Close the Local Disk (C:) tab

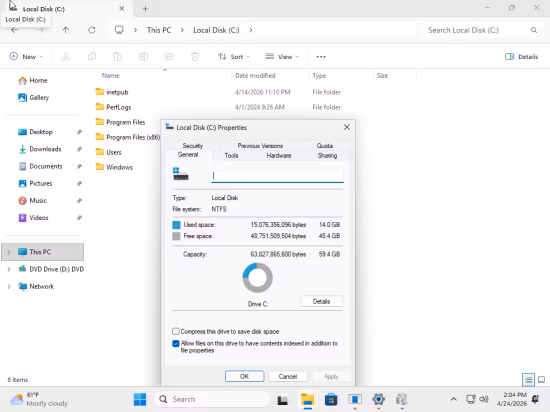(121, 8)
